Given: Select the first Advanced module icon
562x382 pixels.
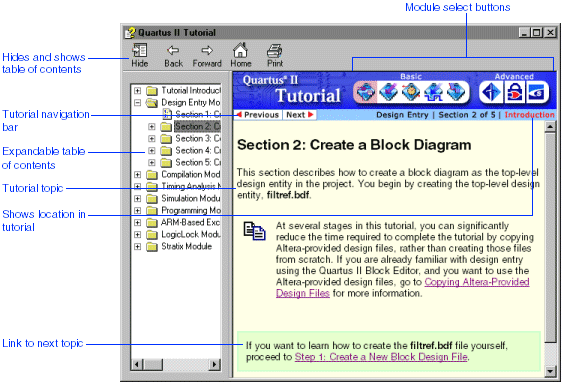Looking at the screenshot, I should 491,92.
